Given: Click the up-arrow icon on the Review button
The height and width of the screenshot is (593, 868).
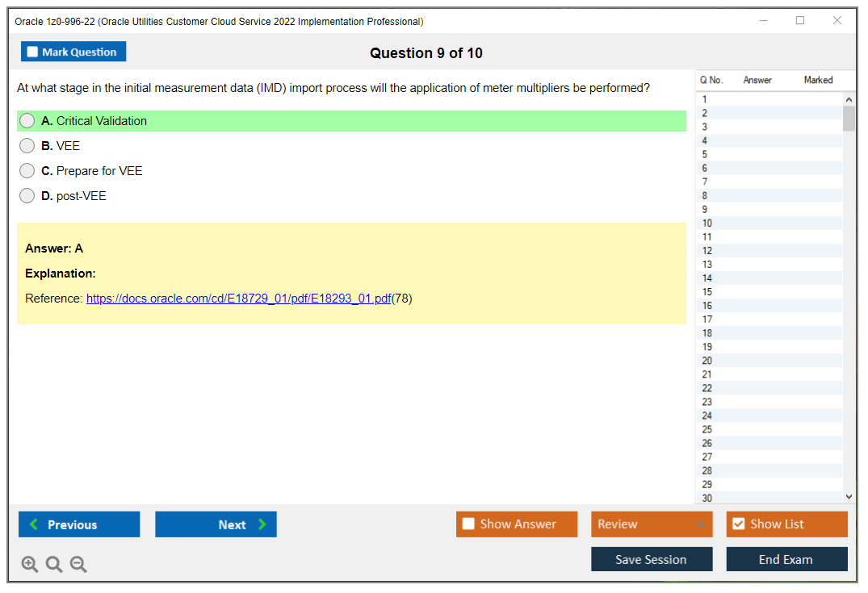Looking at the screenshot, I should coord(702,524).
